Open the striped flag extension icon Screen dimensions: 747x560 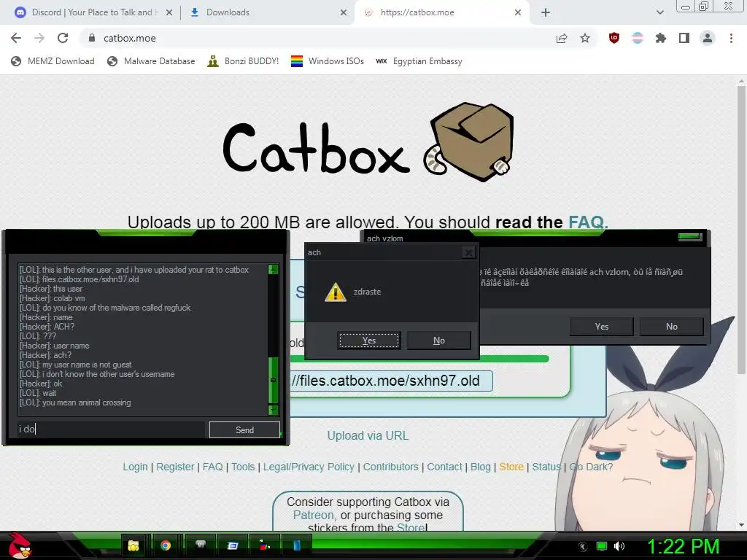click(638, 38)
